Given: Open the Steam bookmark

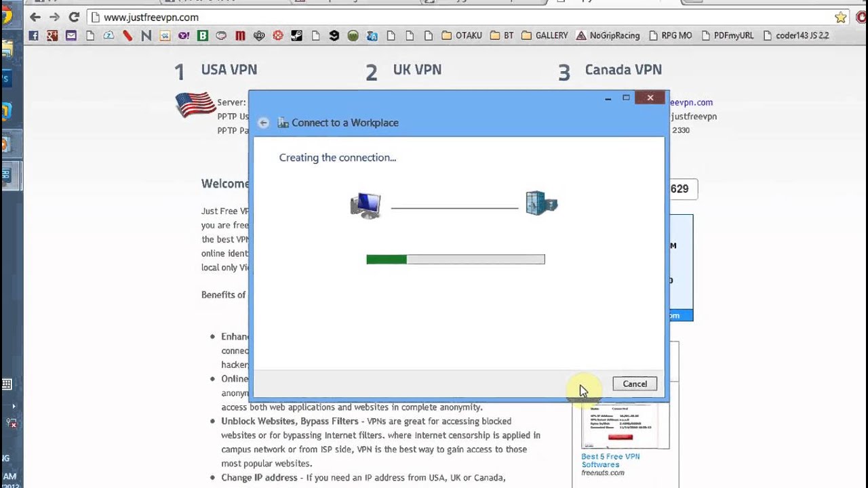Looking at the screenshot, I should 296,35.
